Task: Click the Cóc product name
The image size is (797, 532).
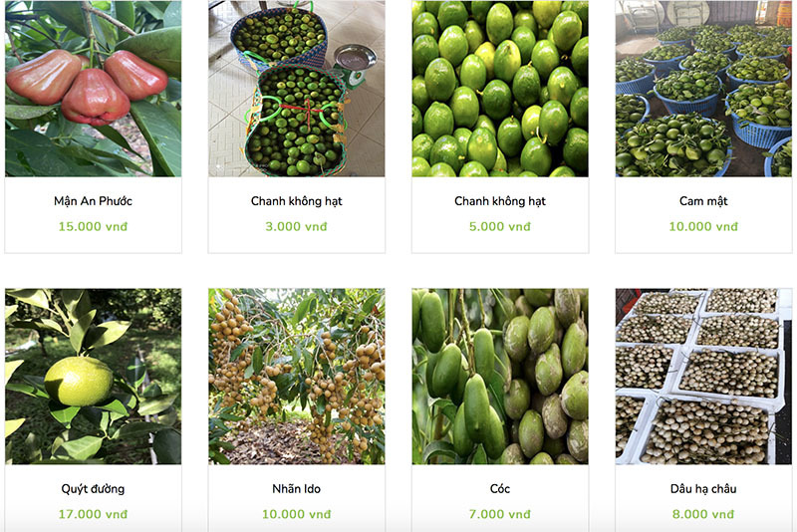Action: [x=500, y=489]
